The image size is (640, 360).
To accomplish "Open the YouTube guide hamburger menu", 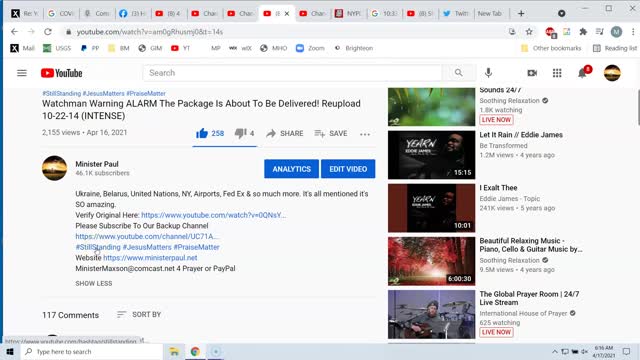I will (x=22, y=73).
